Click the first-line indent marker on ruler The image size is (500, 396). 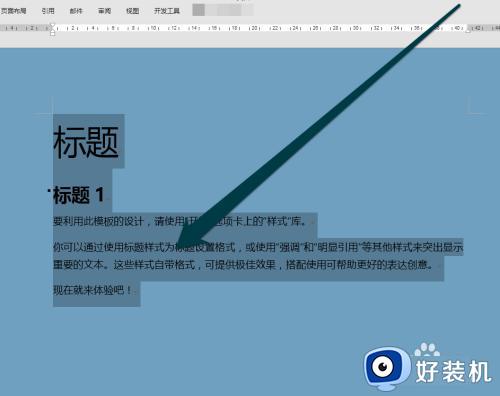pyautogui.click(x=52, y=25)
